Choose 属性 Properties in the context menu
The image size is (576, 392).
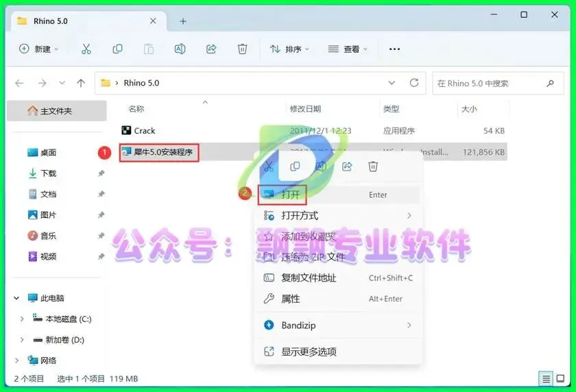(339, 299)
